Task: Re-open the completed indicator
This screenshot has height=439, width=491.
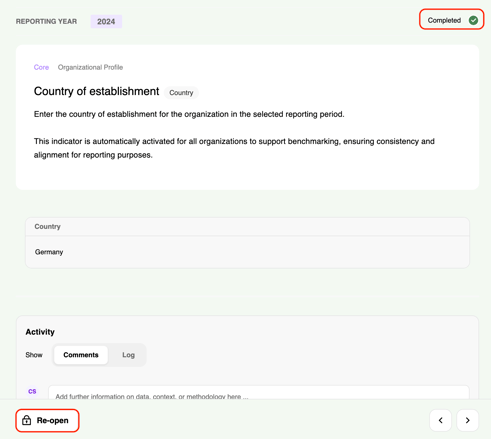Action: (x=47, y=420)
